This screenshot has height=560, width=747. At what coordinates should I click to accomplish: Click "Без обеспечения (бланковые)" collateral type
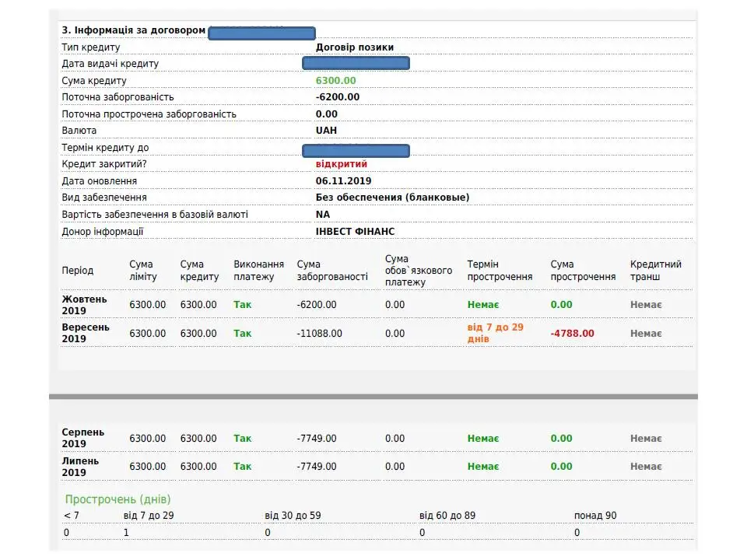(x=392, y=198)
